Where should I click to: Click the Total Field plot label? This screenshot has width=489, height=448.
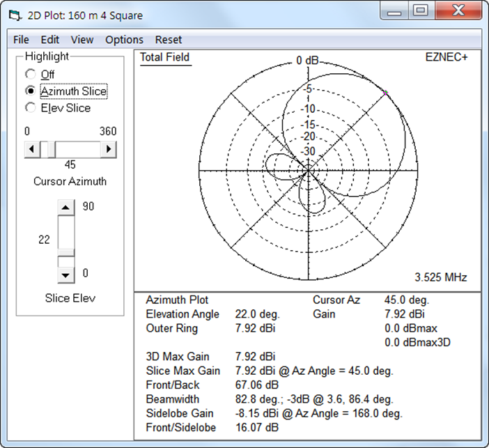coord(164,58)
